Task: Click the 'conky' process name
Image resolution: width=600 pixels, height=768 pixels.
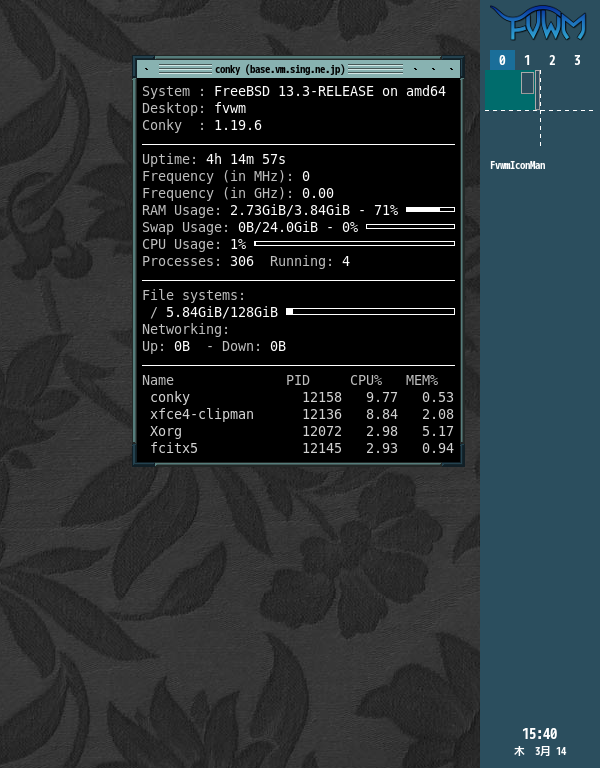Action: point(170,398)
